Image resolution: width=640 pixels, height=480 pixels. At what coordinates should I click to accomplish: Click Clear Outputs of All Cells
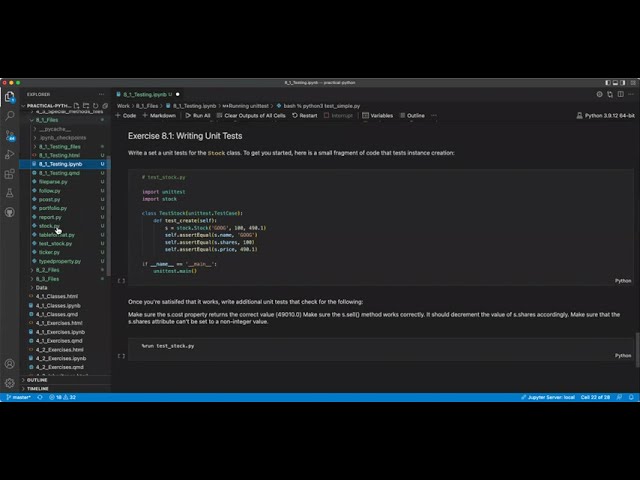pyautogui.click(x=251, y=116)
